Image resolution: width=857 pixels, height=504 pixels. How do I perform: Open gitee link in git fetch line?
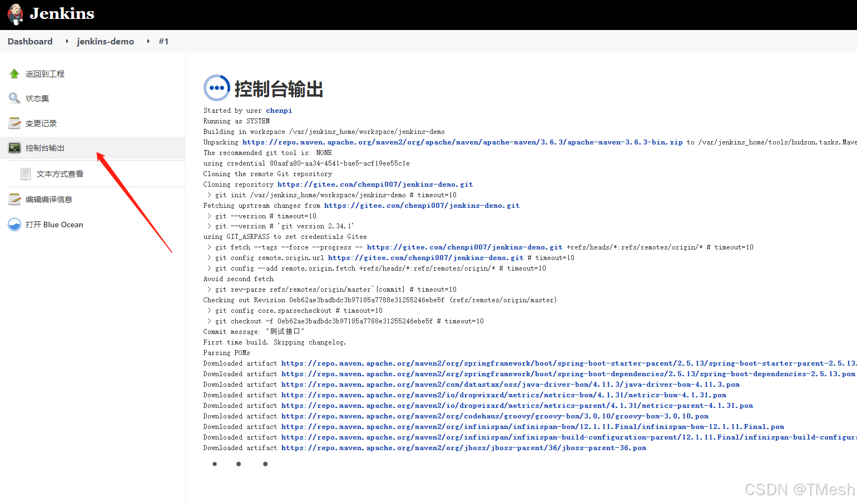point(464,247)
